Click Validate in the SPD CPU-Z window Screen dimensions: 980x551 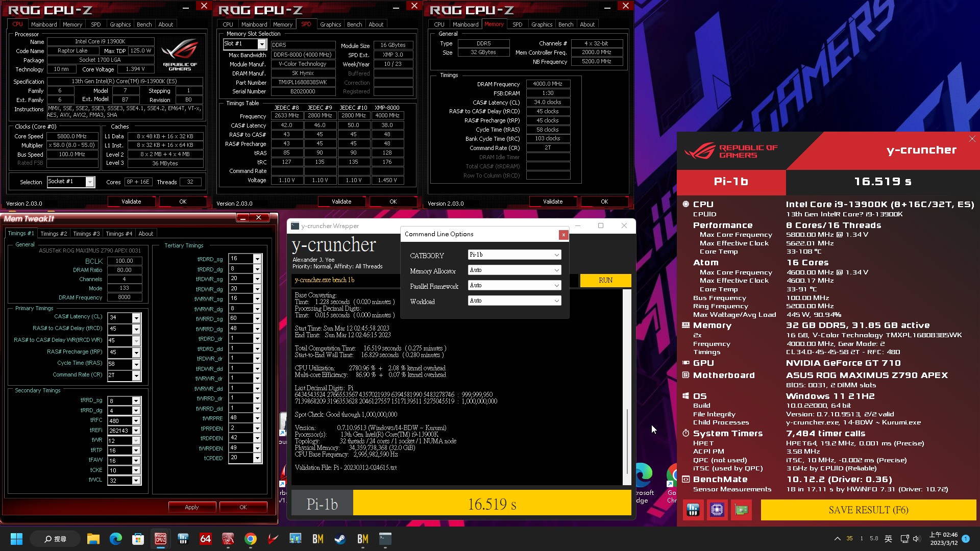coord(341,202)
